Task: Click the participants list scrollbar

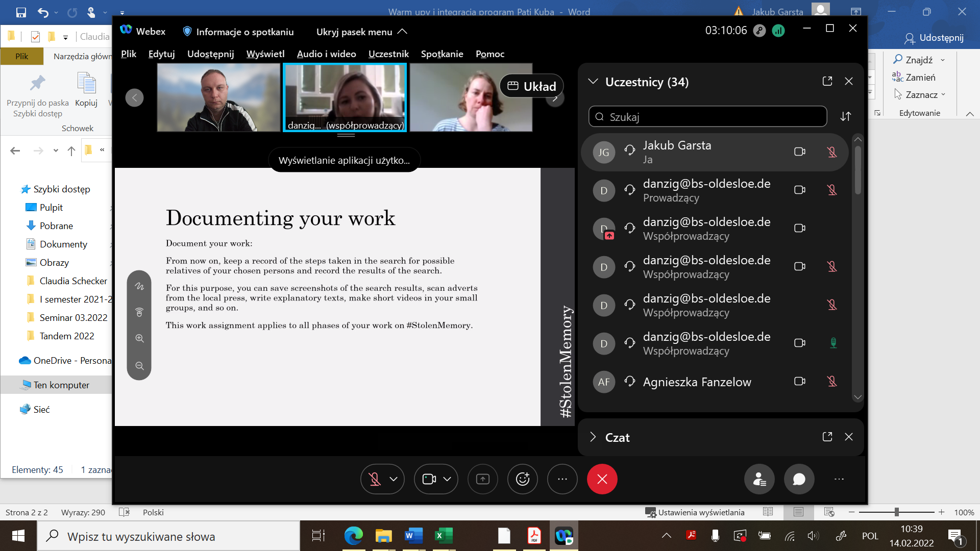Action: 858,171
